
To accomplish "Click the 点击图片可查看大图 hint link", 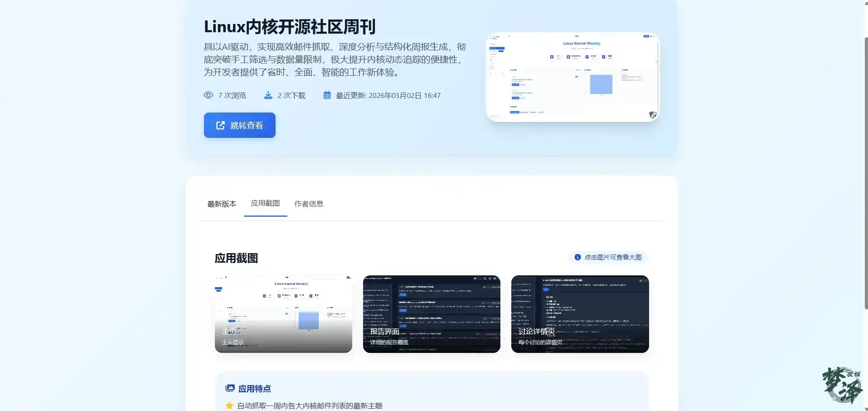I will pyautogui.click(x=613, y=257).
